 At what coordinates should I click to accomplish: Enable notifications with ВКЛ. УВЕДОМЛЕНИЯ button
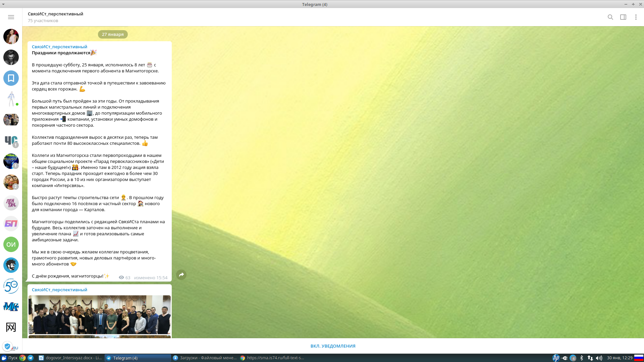point(333,346)
